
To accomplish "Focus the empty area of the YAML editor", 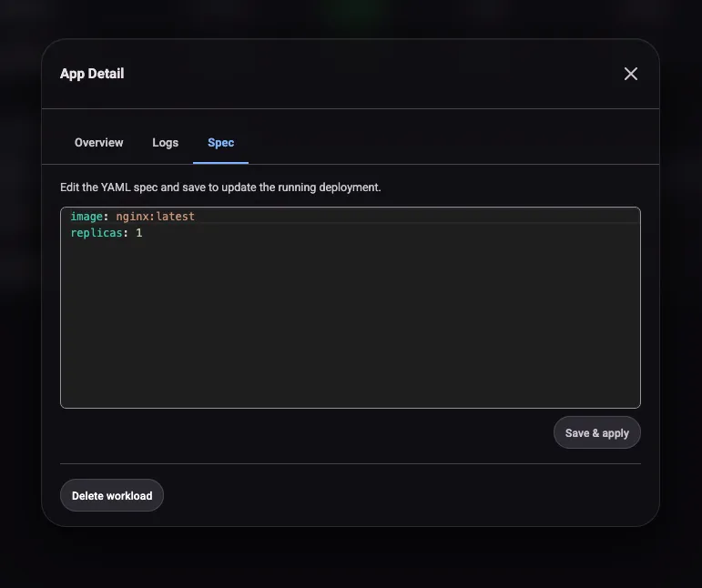I will [351, 328].
